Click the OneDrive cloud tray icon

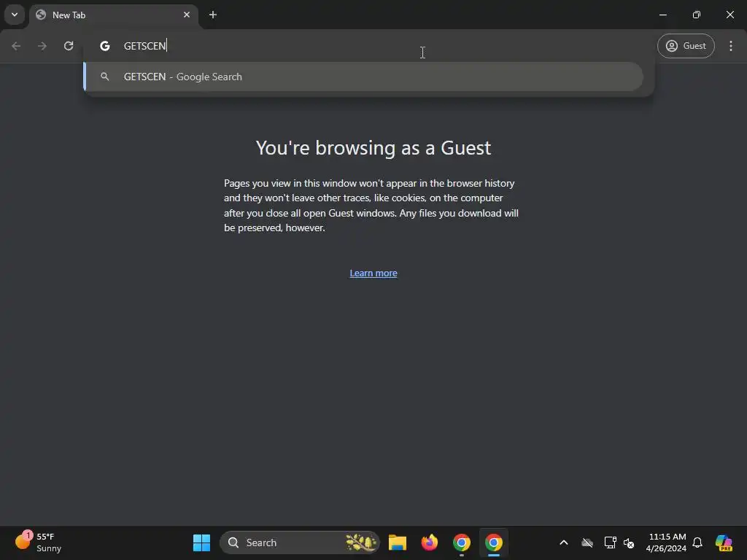point(587,542)
